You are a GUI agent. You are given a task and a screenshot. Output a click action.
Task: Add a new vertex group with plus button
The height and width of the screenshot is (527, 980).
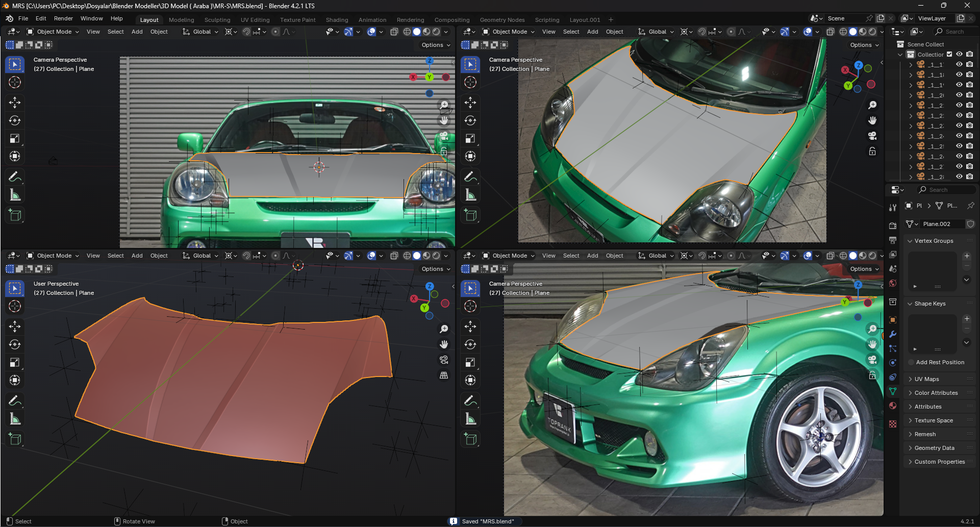pos(967,256)
